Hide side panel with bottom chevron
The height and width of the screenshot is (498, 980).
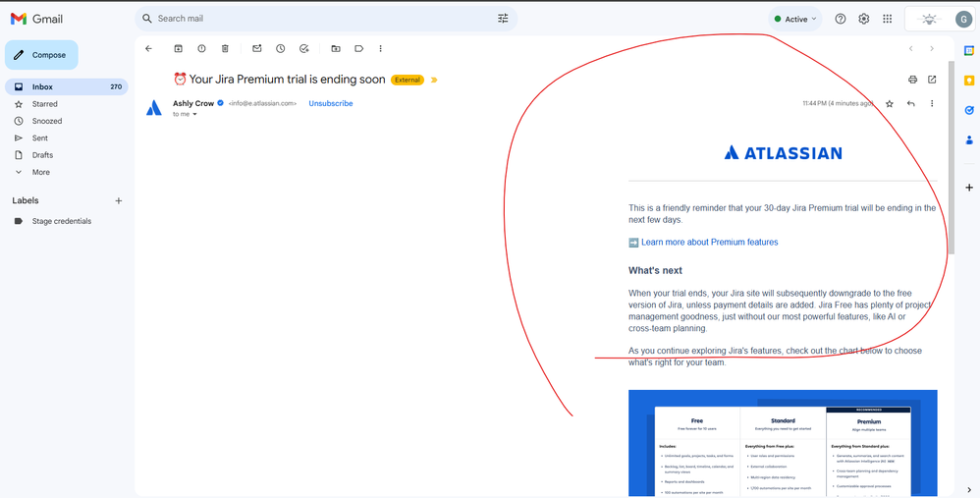[x=969, y=490]
